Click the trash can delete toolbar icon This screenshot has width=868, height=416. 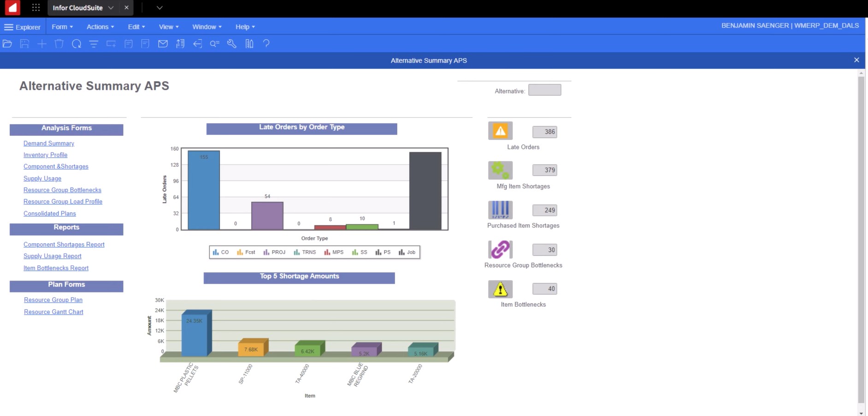(x=59, y=44)
